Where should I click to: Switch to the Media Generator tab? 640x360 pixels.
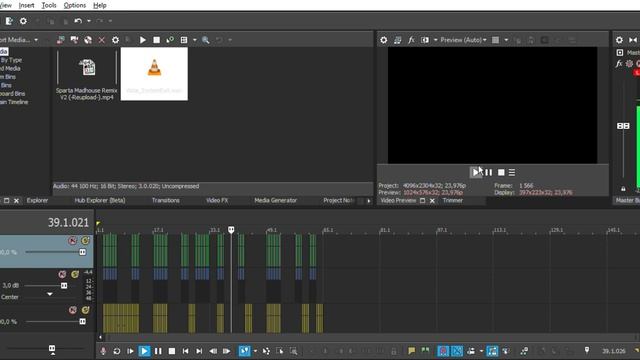tap(276, 200)
